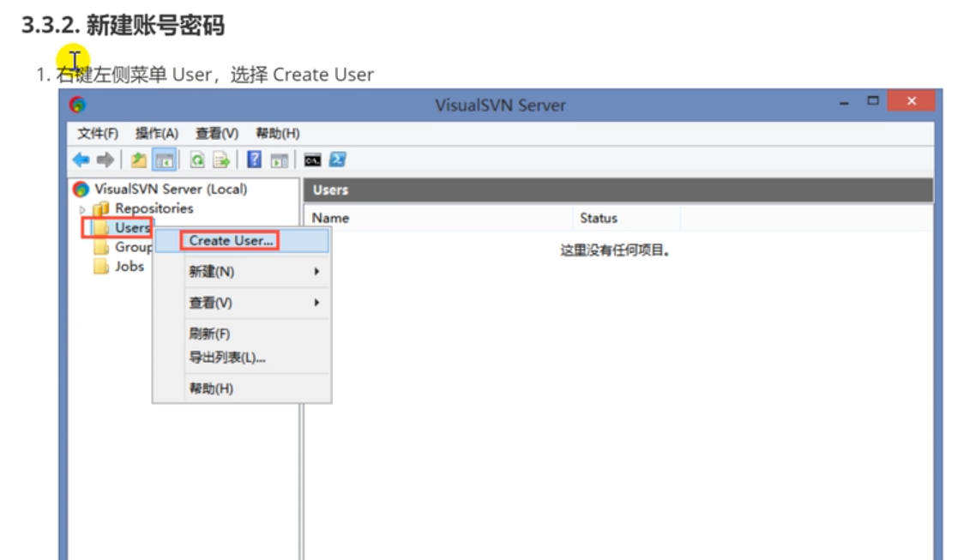Image resolution: width=964 pixels, height=560 pixels.
Task: Click the Refresh toolbar icon
Action: point(197,160)
